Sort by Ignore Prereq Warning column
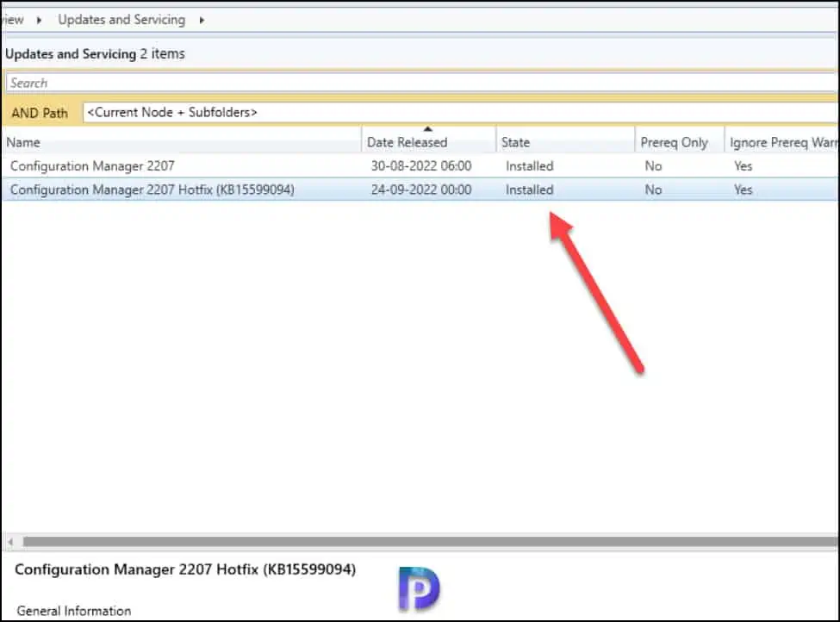Screen dimensions: 840x622 (x=782, y=142)
